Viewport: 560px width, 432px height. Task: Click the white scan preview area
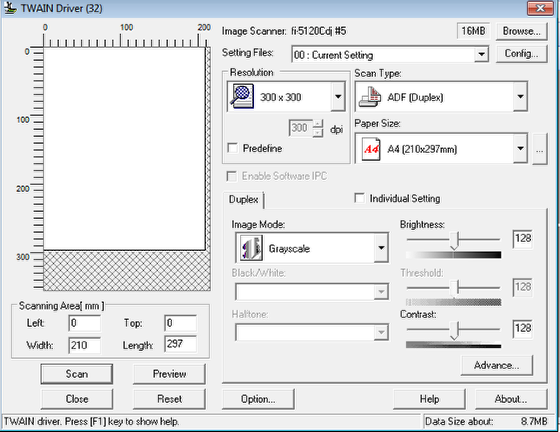124,149
